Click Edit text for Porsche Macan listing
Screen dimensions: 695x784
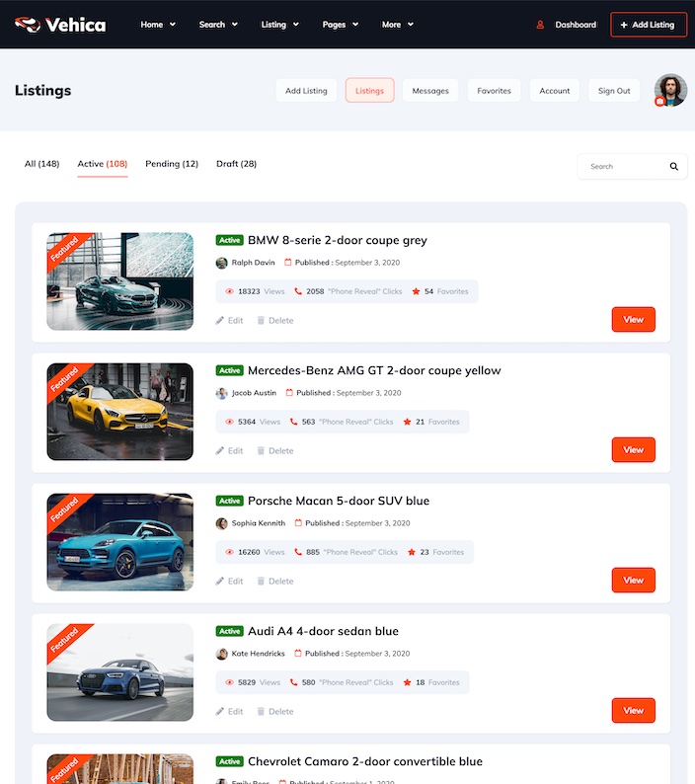pos(236,582)
